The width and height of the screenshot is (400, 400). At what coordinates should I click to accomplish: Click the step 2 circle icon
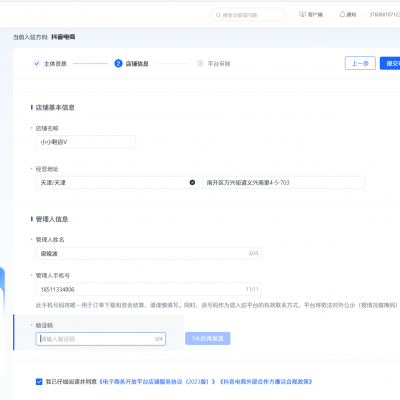pyautogui.click(x=118, y=63)
